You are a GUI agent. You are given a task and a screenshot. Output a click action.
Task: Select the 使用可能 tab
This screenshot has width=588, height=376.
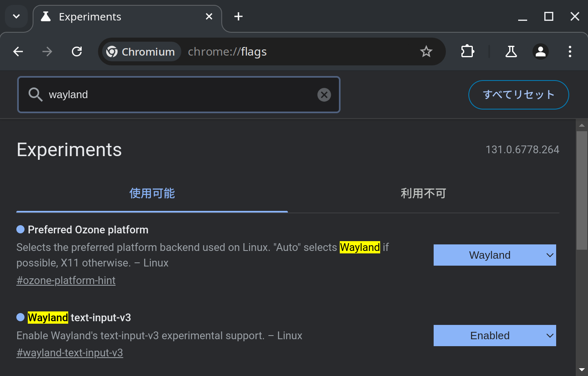(152, 193)
